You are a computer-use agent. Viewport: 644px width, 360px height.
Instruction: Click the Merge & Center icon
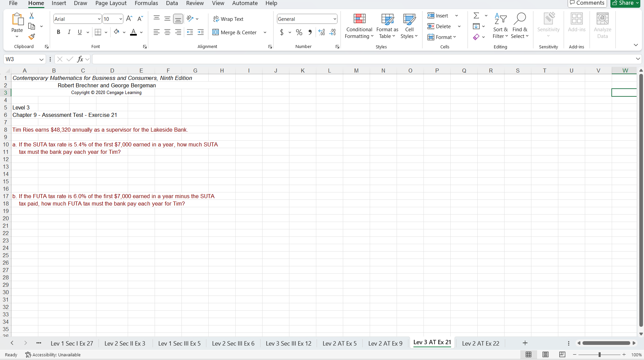click(216, 32)
